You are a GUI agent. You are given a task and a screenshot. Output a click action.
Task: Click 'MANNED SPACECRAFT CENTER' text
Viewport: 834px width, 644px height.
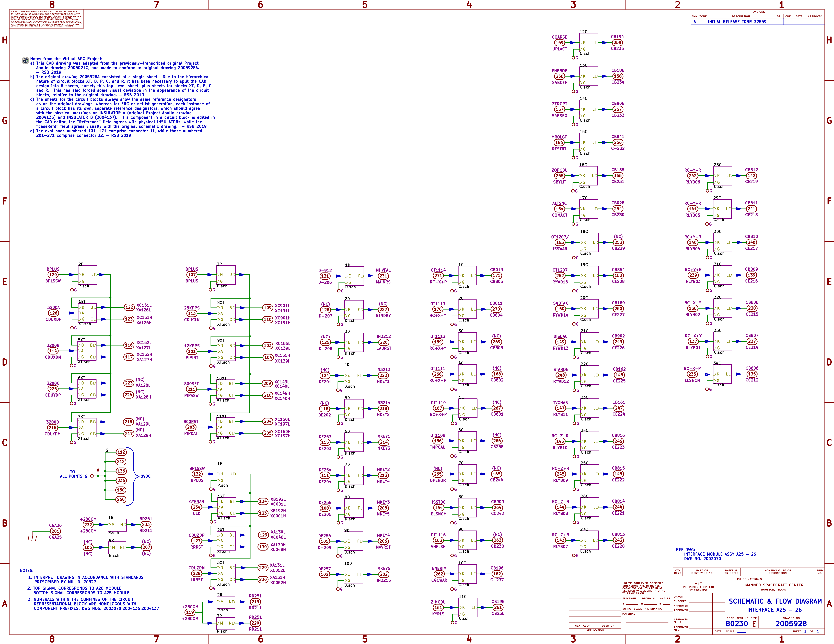[x=774, y=585]
